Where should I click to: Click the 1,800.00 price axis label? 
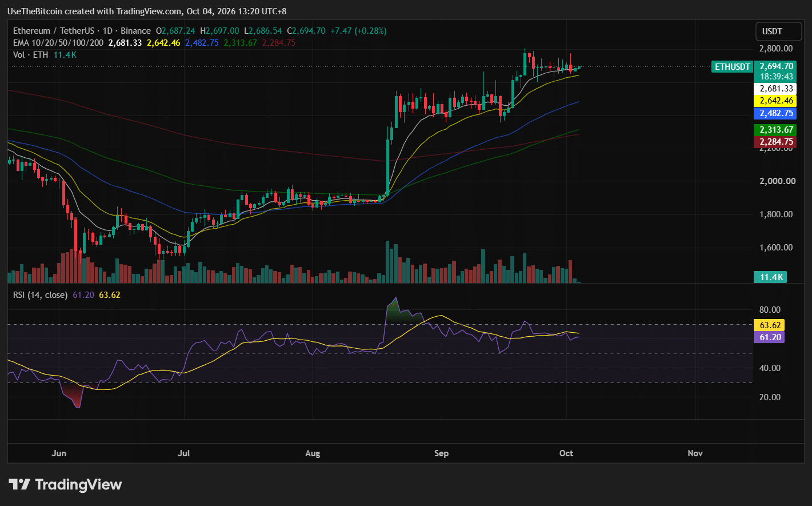point(776,214)
